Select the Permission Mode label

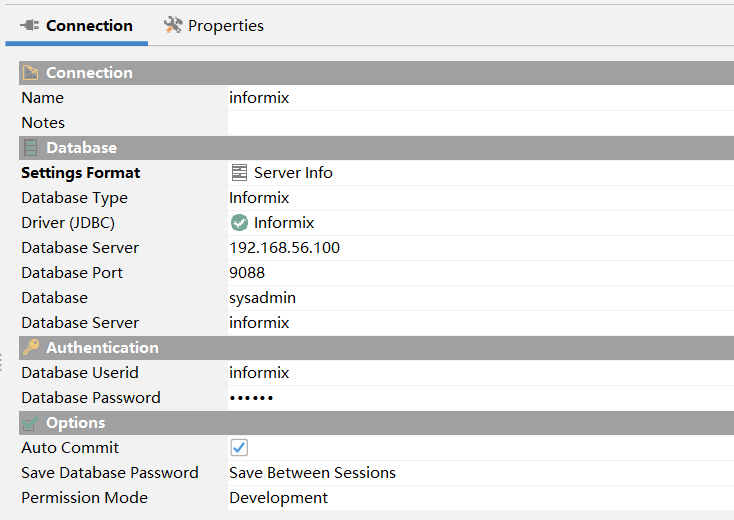(85, 498)
